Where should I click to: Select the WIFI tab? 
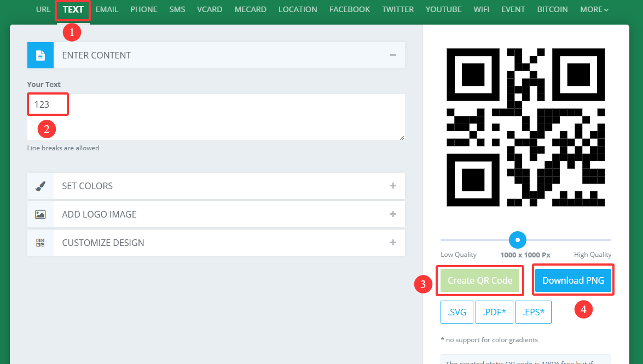[x=481, y=9]
